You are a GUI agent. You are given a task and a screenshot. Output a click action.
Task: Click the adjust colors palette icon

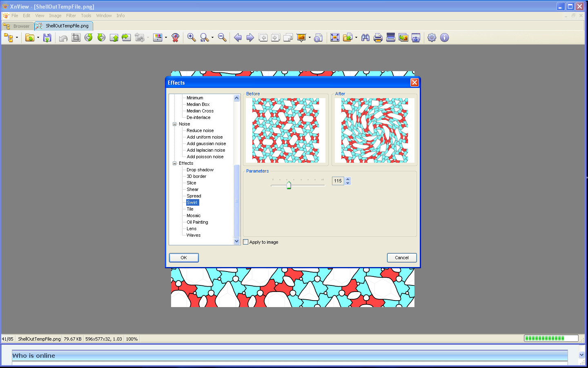coord(158,38)
